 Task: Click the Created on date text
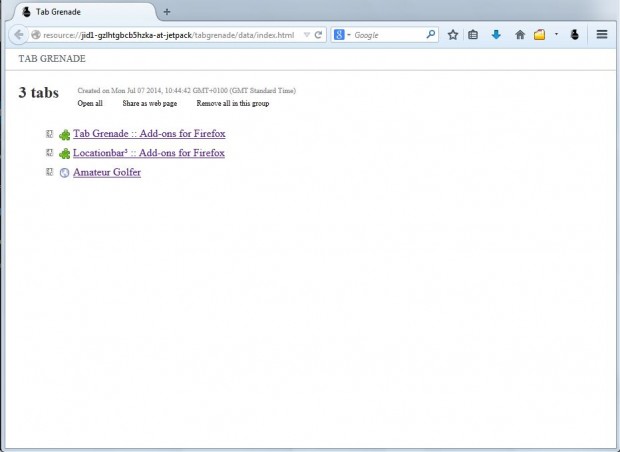(x=187, y=91)
